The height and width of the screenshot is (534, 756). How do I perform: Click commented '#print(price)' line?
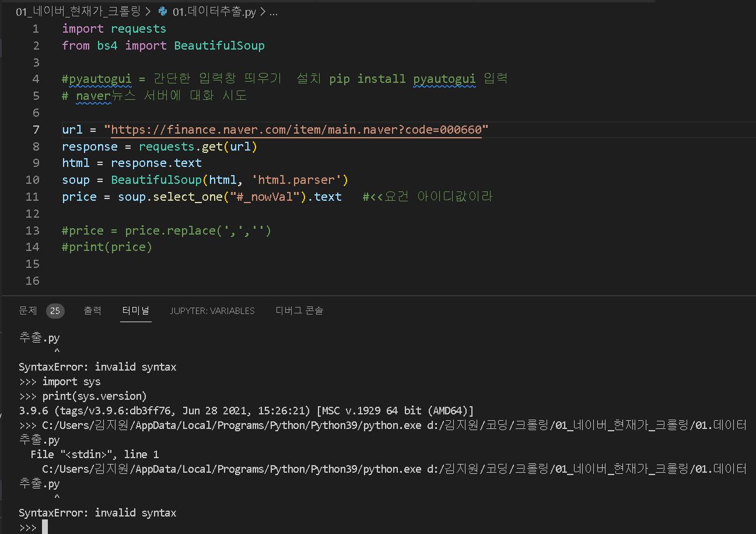pyautogui.click(x=107, y=247)
